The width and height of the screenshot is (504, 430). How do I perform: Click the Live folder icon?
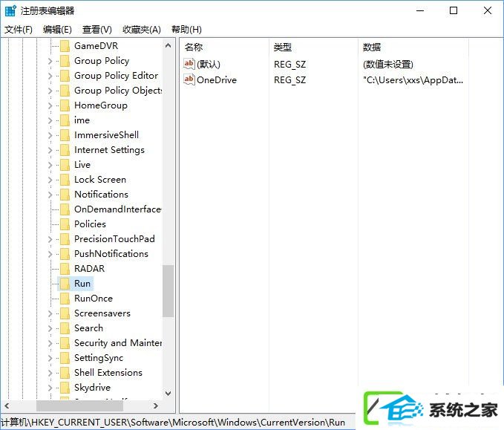pos(65,165)
